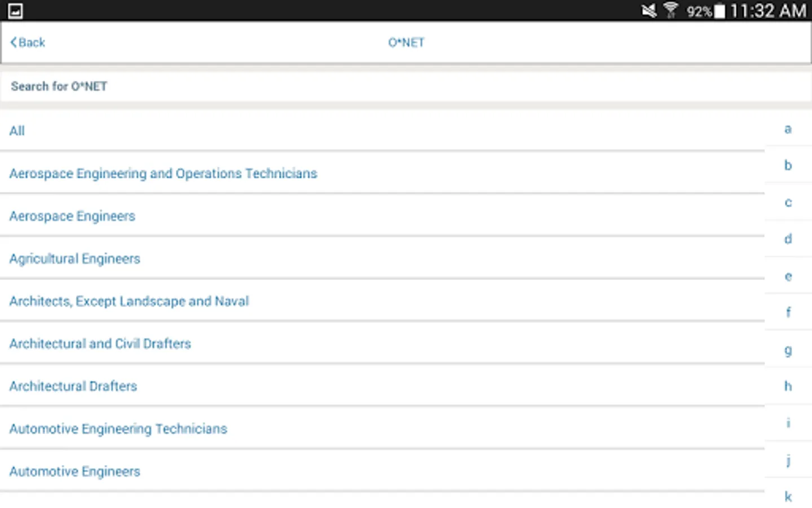Tap the back chevron arrow icon
Image resolution: width=812 pixels, height=508 pixels.
14,42
